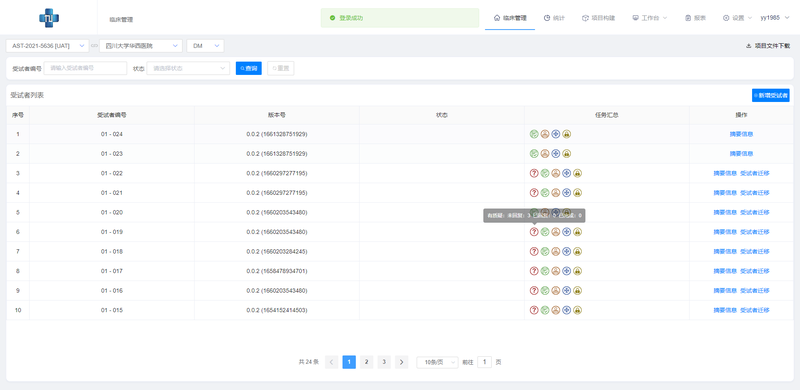Viewport: 800px width, 390px height.
Task: Click 受试者迁移 for subject 01 - 017
Action: tap(755, 271)
